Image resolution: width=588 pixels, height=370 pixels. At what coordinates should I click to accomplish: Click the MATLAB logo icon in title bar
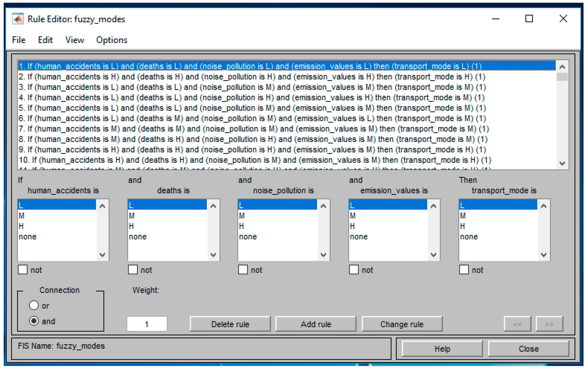[x=18, y=19]
